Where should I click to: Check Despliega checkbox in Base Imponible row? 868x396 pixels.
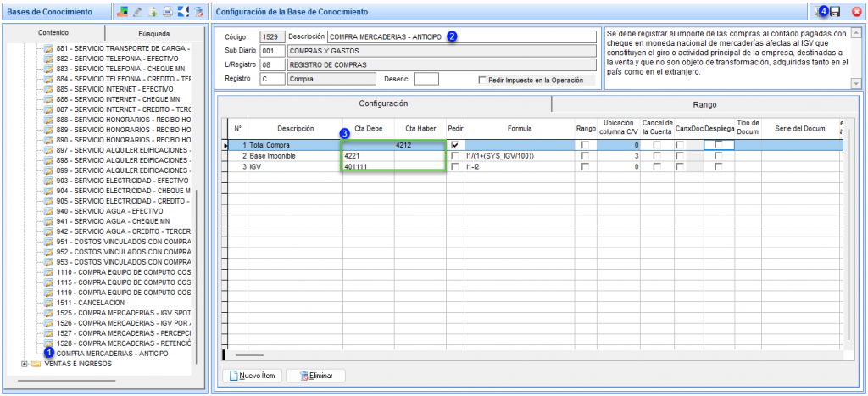click(x=719, y=156)
